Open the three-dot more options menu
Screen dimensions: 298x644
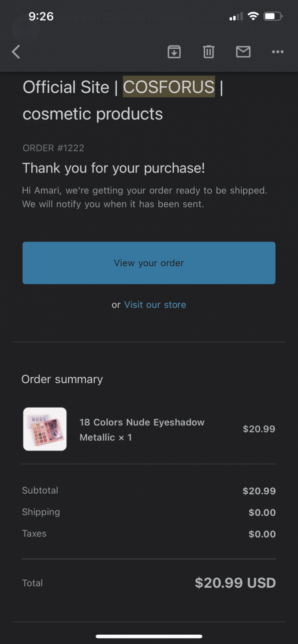click(278, 52)
